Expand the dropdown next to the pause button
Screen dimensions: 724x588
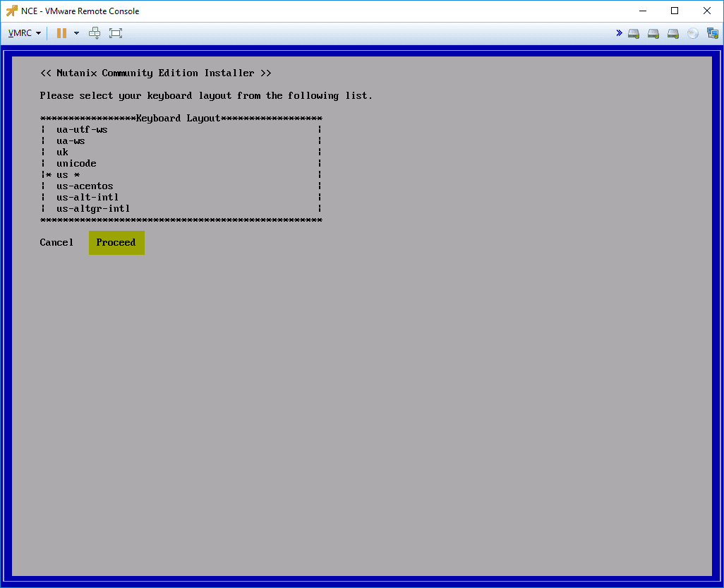click(77, 32)
